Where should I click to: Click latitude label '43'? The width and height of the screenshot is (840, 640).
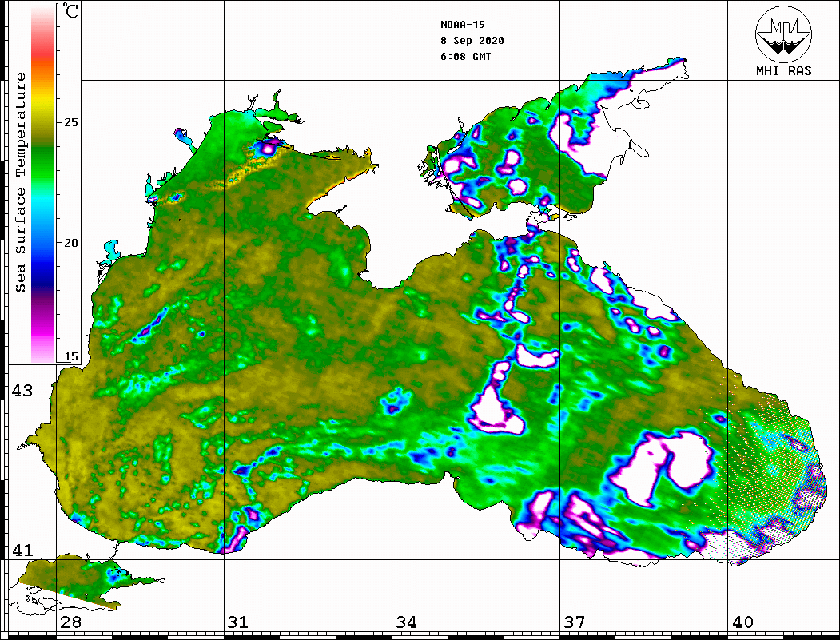coord(22,391)
